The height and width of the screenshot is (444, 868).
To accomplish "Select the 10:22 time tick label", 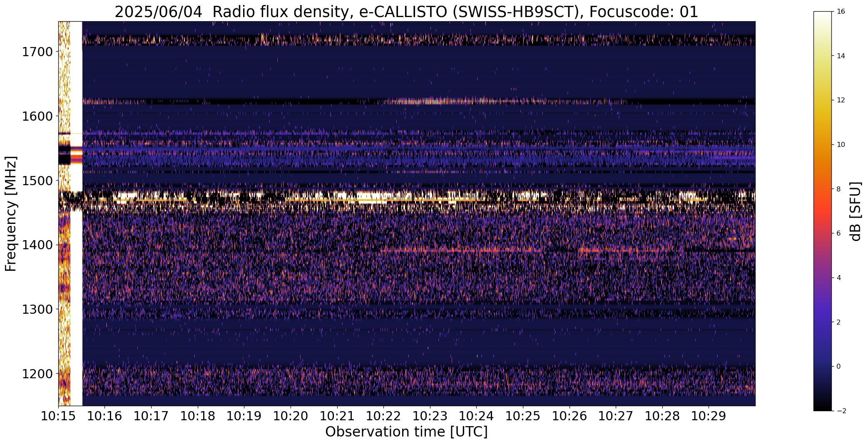I will [383, 416].
